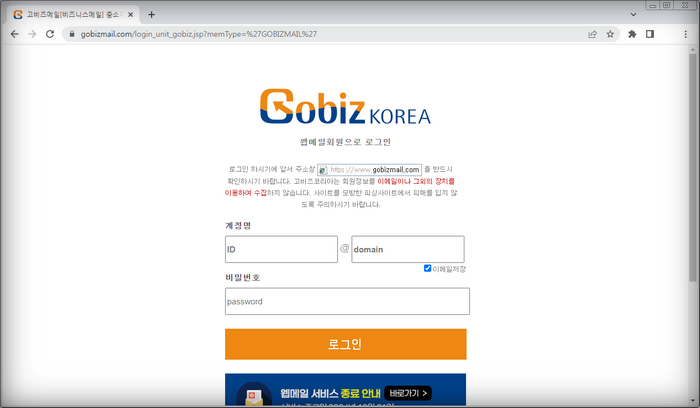The width and height of the screenshot is (700, 408).
Task: Select the 고비즈메일 browser tab
Action: click(74, 15)
